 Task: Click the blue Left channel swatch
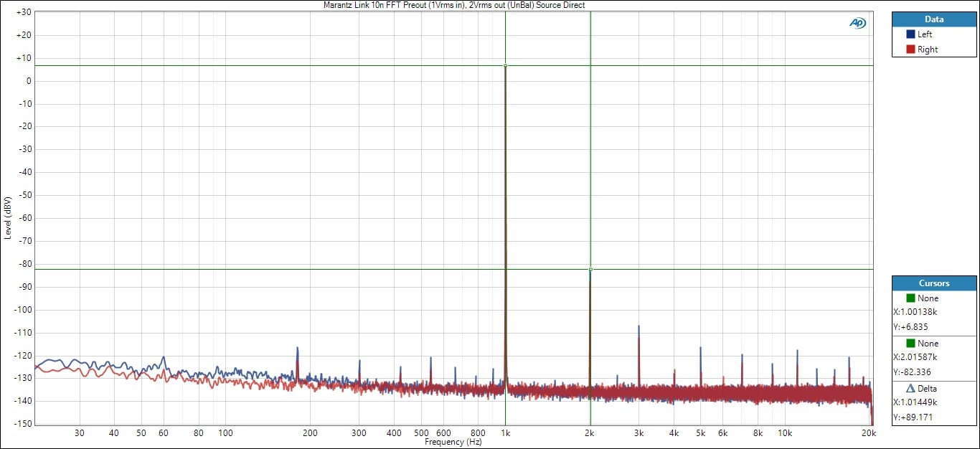point(910,34)
